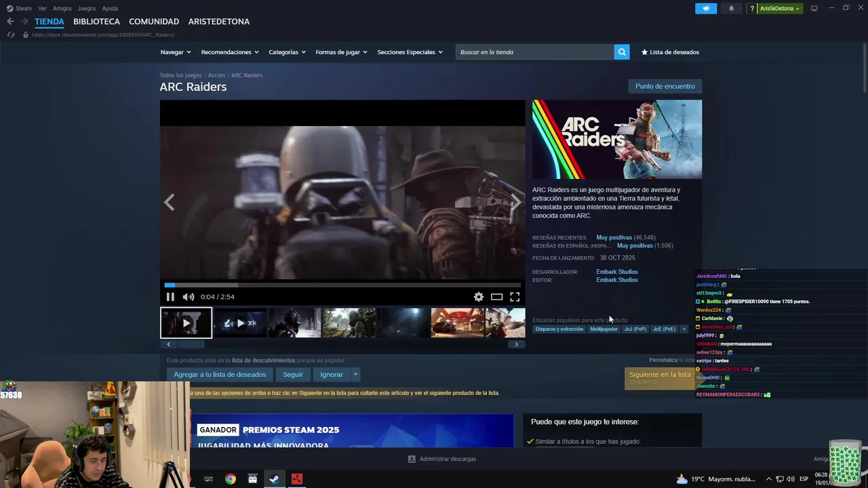Switch to the TIENDA tab

pos(50,22)
